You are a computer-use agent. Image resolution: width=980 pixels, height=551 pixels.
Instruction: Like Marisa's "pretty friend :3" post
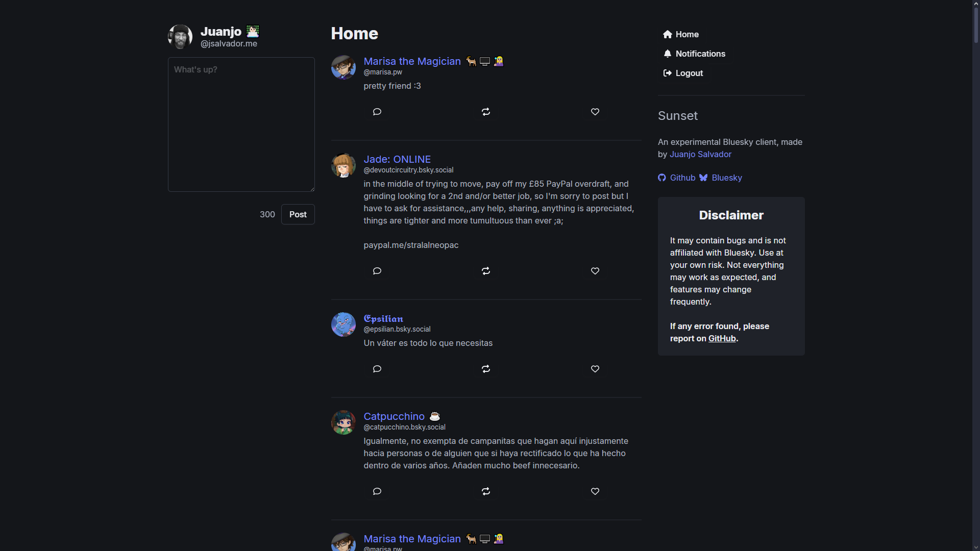pyautogui.click(x=595, y=112)
